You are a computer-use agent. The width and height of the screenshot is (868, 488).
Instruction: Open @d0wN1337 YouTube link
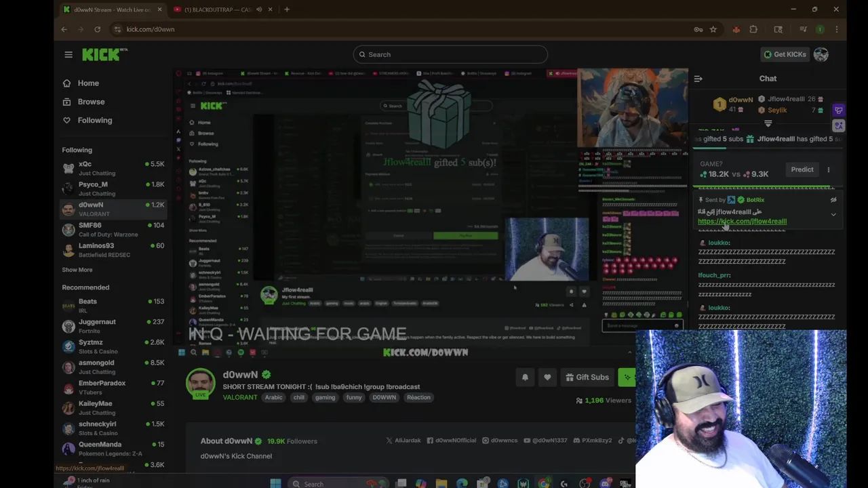[545, 441]
